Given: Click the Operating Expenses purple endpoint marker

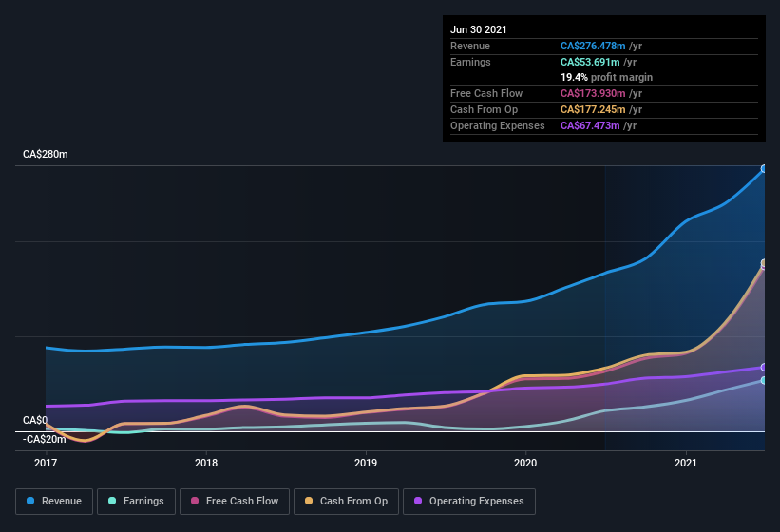Looking at the screenshot, I should click(764, 368).
